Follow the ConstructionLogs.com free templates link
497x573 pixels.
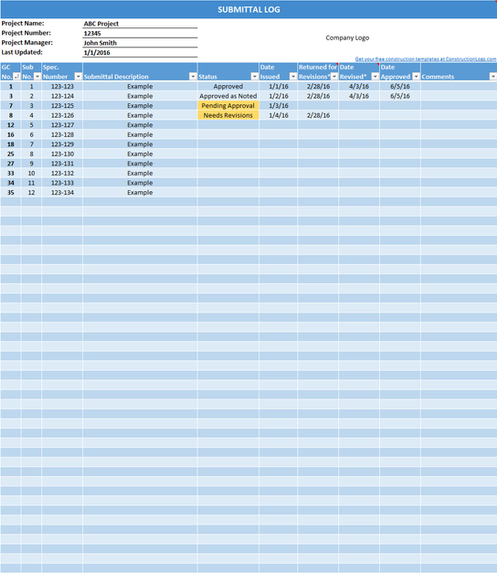(x=425, y=59)
